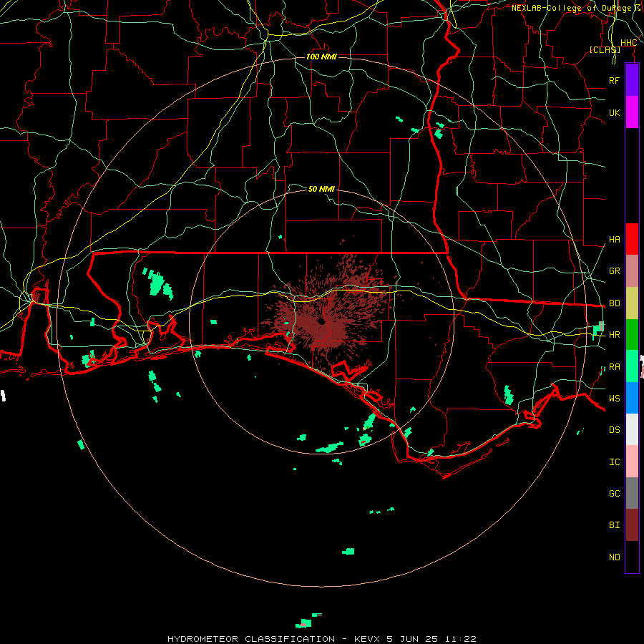Click the IC legend label

(x=614, y=462)
